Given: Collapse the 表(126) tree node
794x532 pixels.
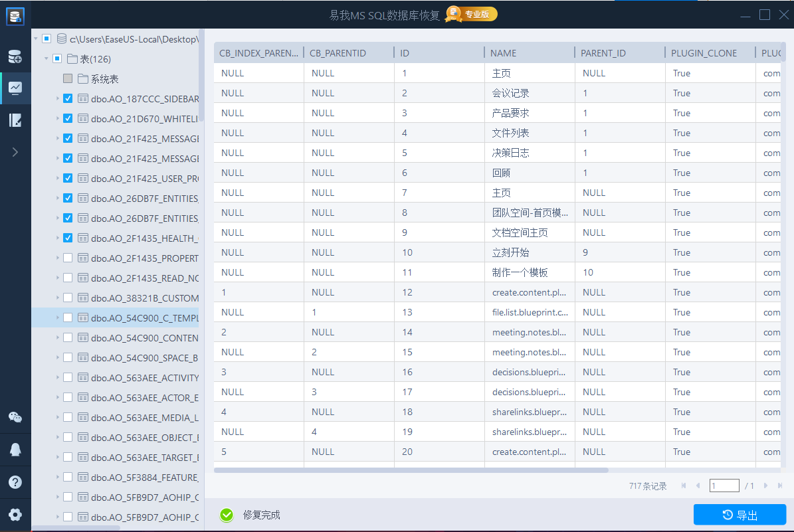Looking at the screenshot, I should (47, 59).
